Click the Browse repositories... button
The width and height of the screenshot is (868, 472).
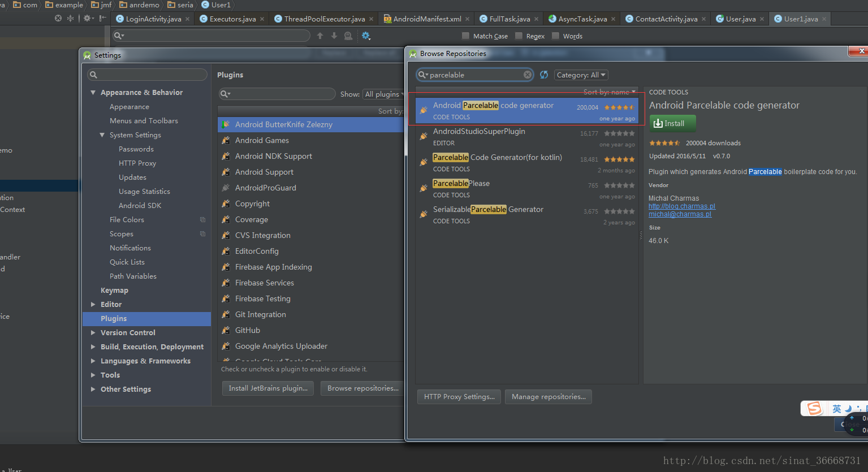click(x=362, y=388)
